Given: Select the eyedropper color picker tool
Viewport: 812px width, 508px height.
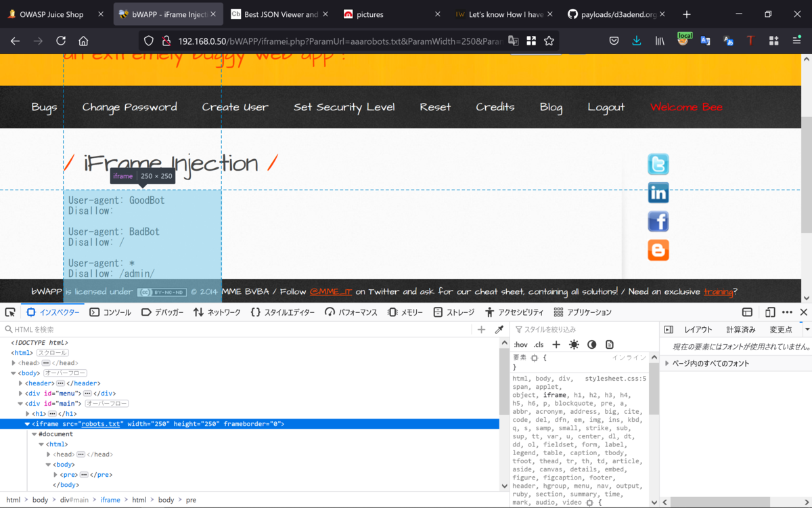Looking at the screenshot, I should coord(499,329).
